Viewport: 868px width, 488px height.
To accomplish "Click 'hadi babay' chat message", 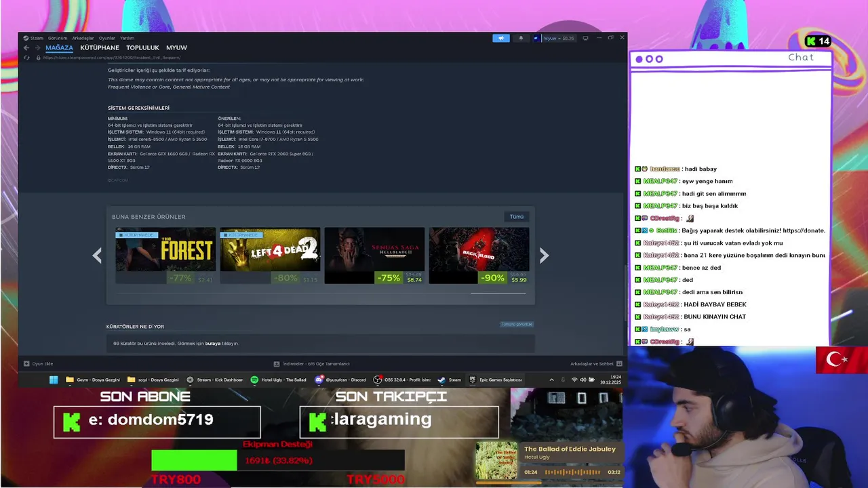I will pos(700,169).
